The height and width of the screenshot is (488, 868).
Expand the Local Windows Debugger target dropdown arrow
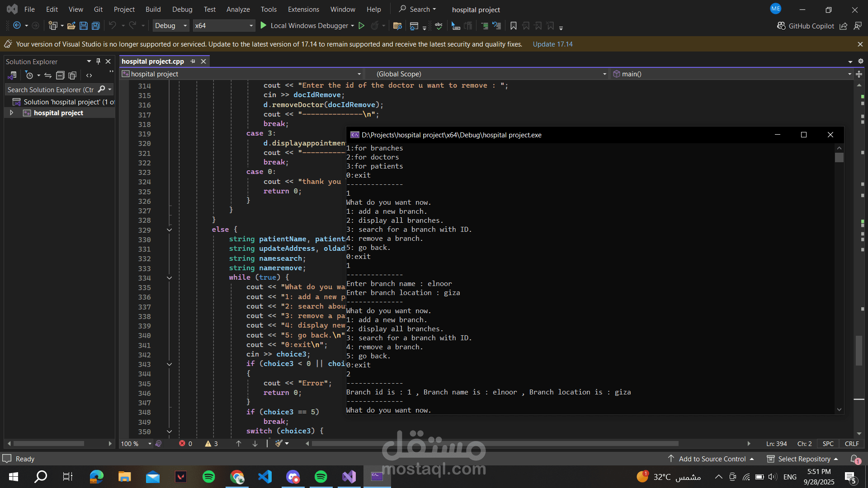pos(353,26)
